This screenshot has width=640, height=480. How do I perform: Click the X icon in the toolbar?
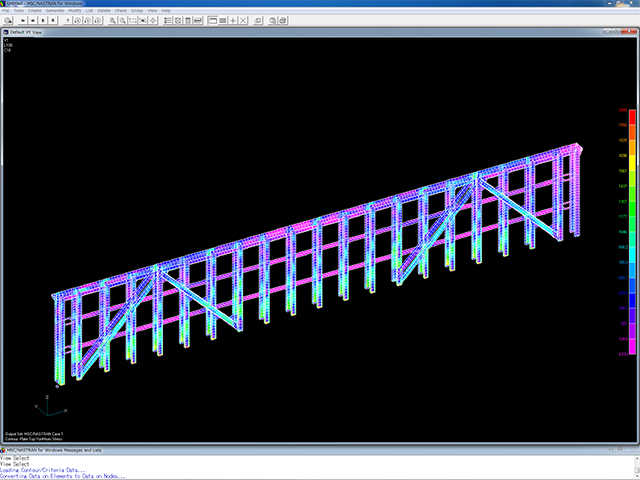point(244,20)
